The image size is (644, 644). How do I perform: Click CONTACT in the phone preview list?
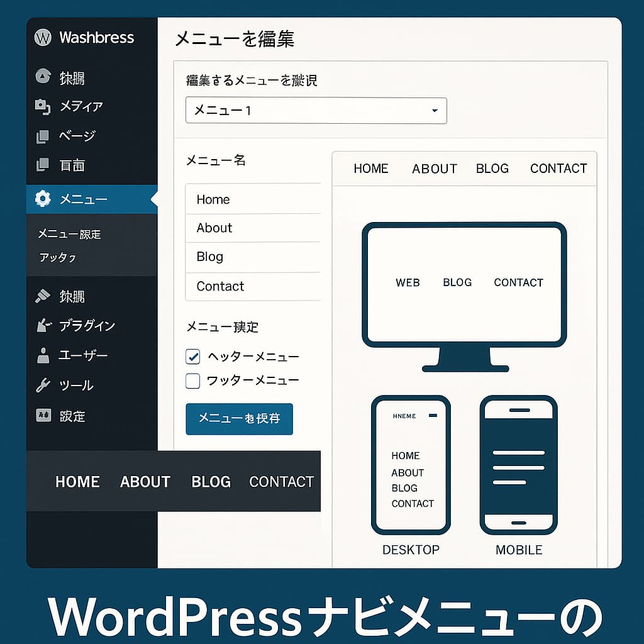click(413, 504)
